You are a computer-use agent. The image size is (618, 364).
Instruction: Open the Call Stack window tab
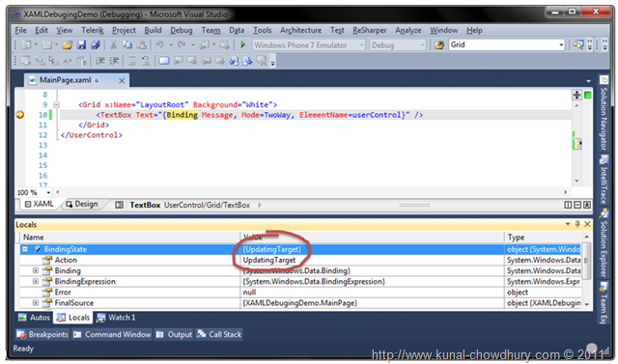coord(219,334)
